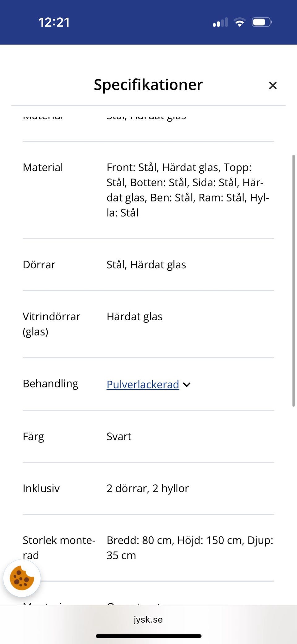Close the Specifikationer panel
Image resolution: width=297 pixels, height=644 pixels.
(273, 85)
